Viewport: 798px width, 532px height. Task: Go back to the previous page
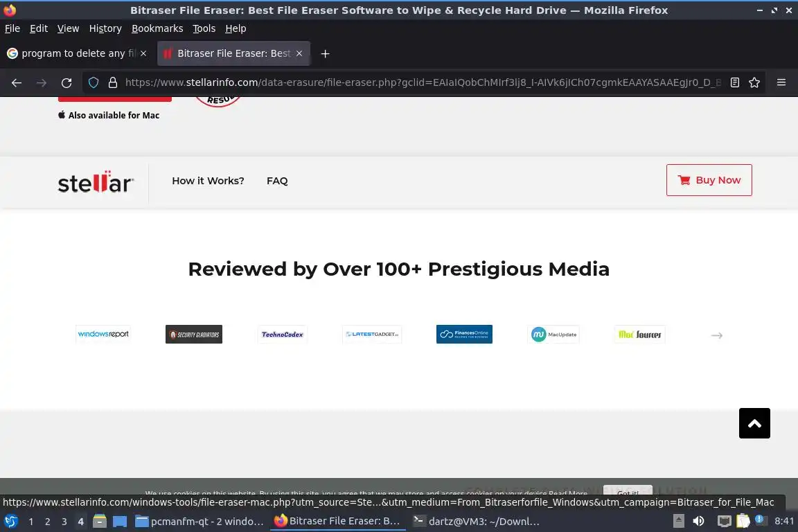[x=17, y=82]
